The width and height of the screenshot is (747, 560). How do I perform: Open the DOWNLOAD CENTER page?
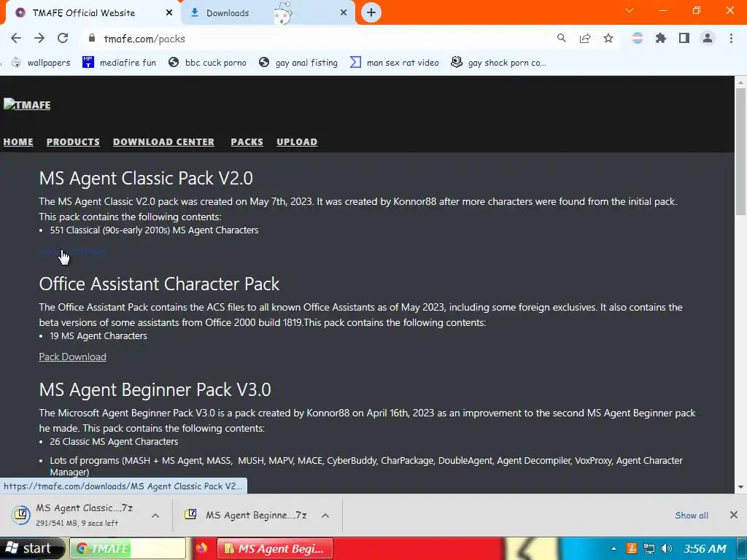point(163,142)
